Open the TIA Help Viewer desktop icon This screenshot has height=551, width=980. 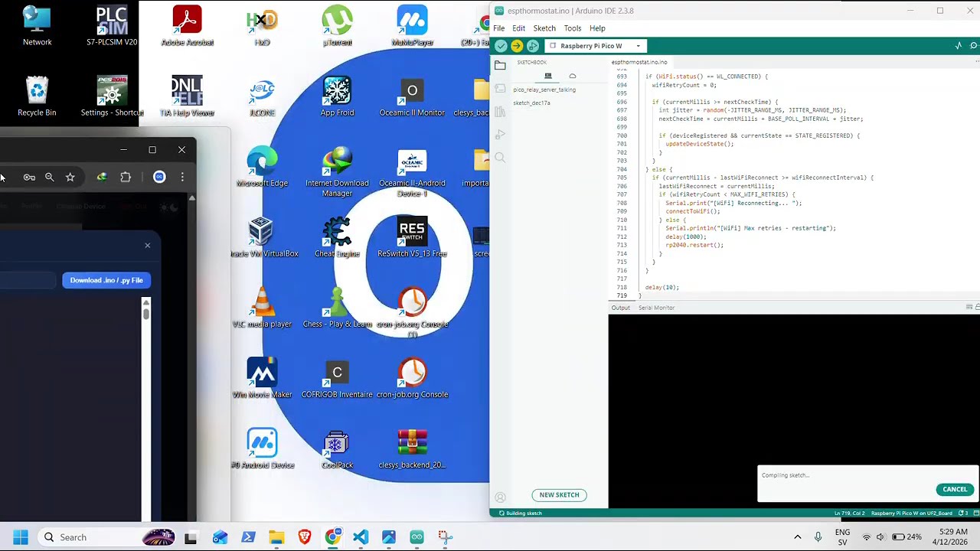click(x=187, y=97)
